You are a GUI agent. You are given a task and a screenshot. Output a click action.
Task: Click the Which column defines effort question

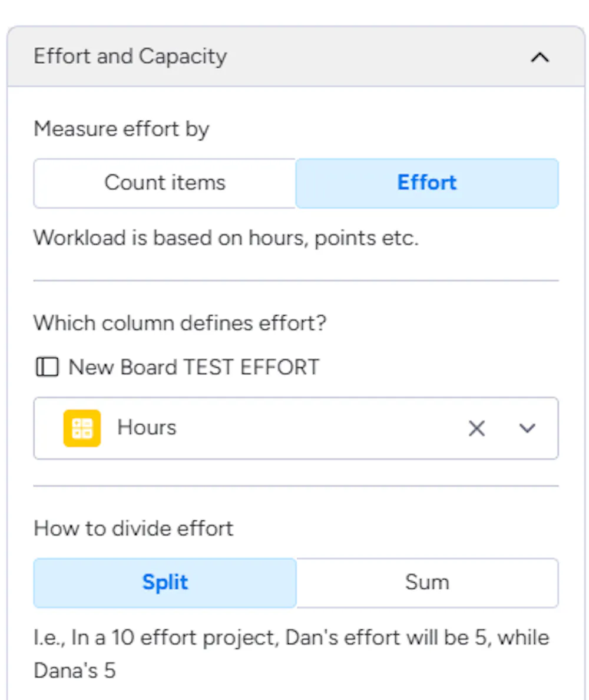pos(180,323)
